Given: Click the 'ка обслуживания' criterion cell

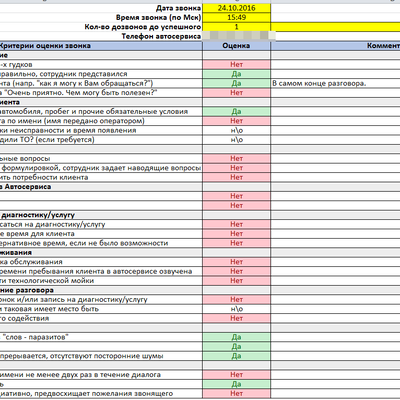Looking at the screenshot, I should (x=101, y=262).
